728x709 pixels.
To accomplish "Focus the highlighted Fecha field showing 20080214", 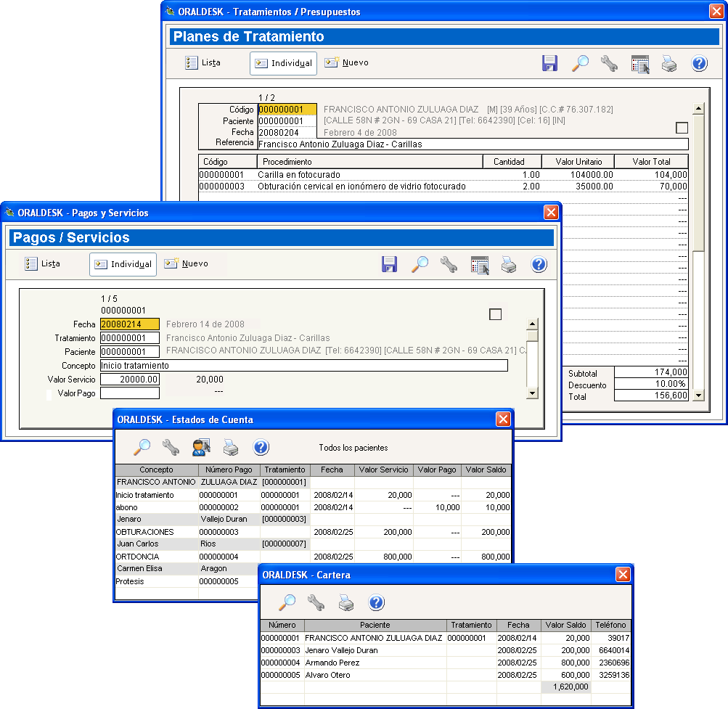I will click(130, 324).
